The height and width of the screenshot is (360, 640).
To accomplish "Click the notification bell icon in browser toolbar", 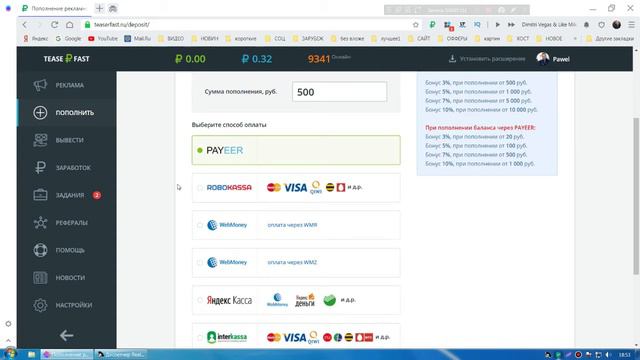I will coord(587,24).
